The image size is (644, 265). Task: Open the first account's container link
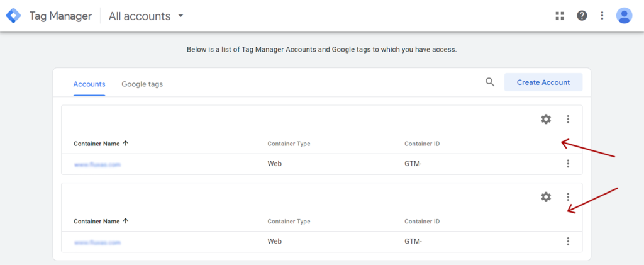(97, 164)
